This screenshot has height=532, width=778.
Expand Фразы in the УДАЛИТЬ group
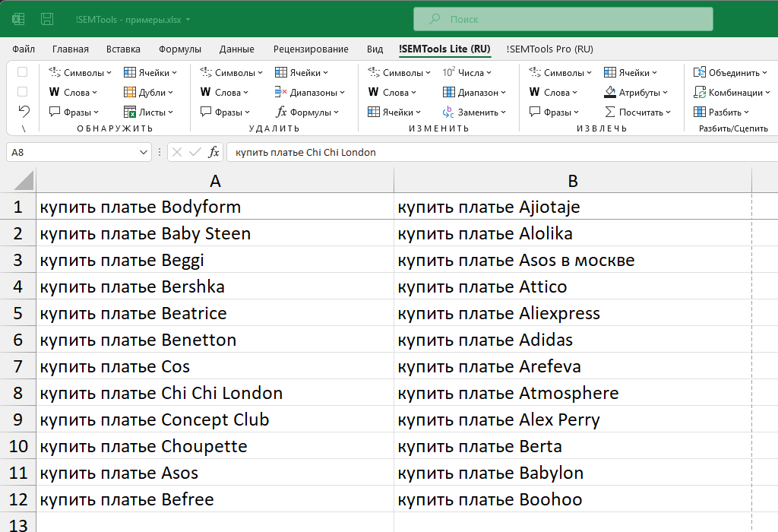pos(225,112)
